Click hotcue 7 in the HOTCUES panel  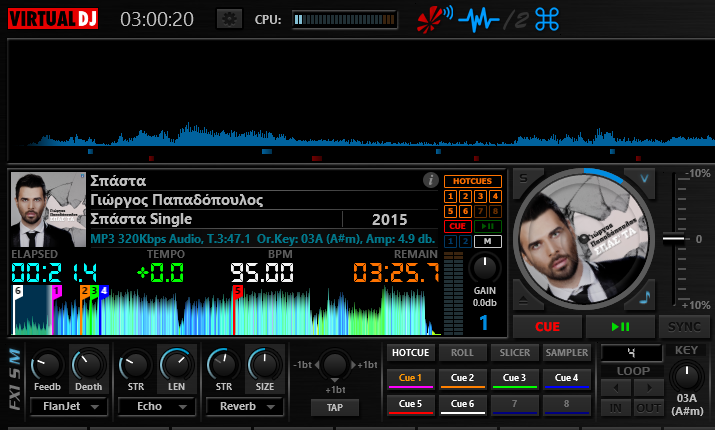480,211
